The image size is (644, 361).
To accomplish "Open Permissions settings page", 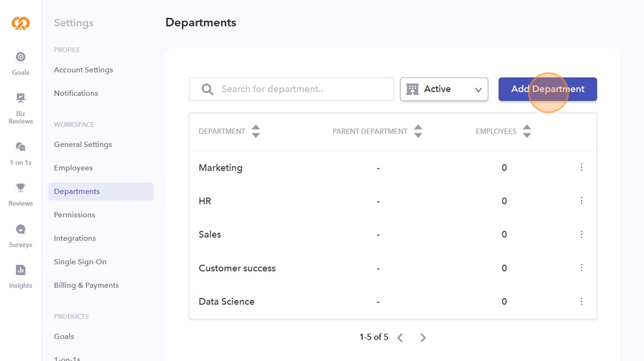I will tap(75, 215).
